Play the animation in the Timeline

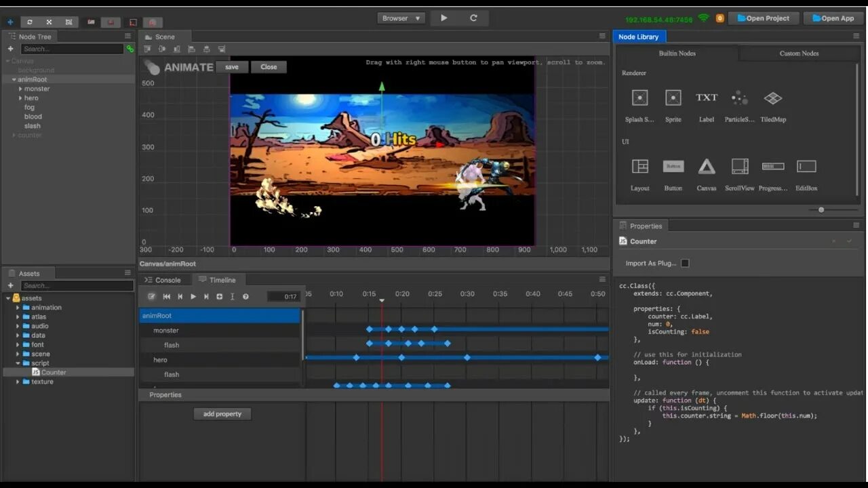click(193, 297)
